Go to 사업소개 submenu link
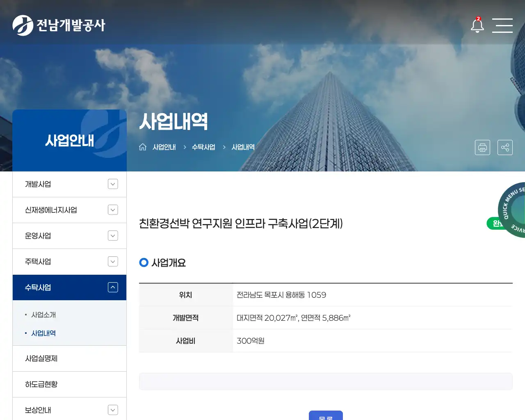 pyautogui.click(x=43, y=315)
